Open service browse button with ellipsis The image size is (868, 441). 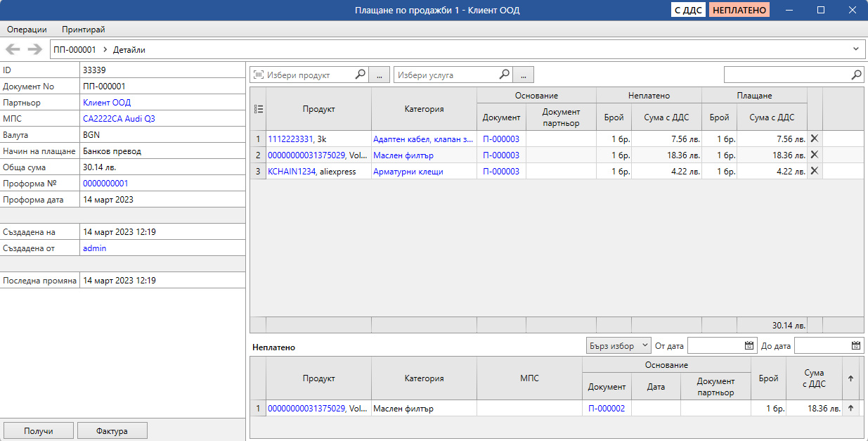(523, 75)
